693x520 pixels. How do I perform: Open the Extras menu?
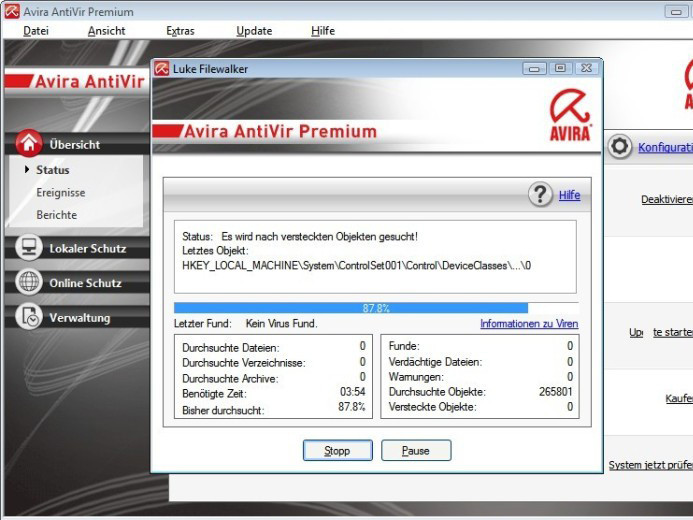point(180,30)
